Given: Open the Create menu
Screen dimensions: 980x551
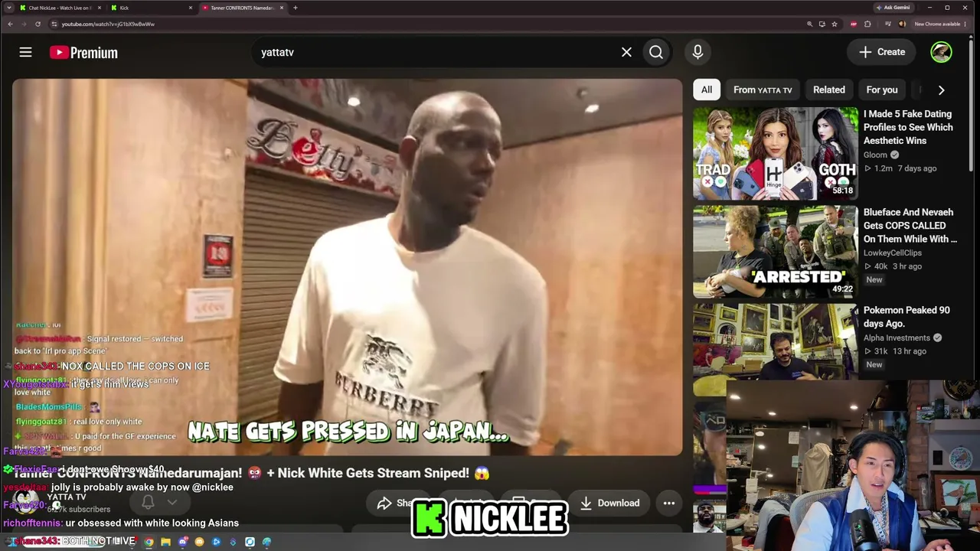Looking at the screenshot, I should (882, 52).
